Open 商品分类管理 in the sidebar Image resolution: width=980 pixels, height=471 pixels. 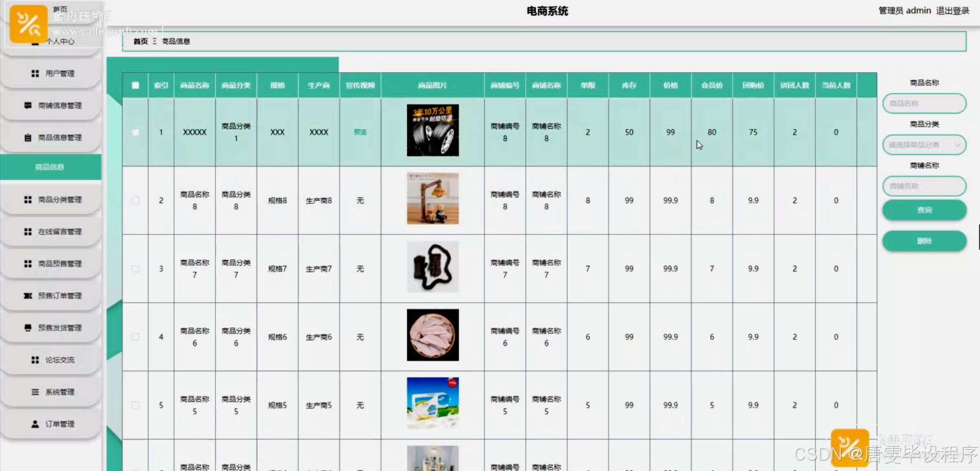pos(51,199)
